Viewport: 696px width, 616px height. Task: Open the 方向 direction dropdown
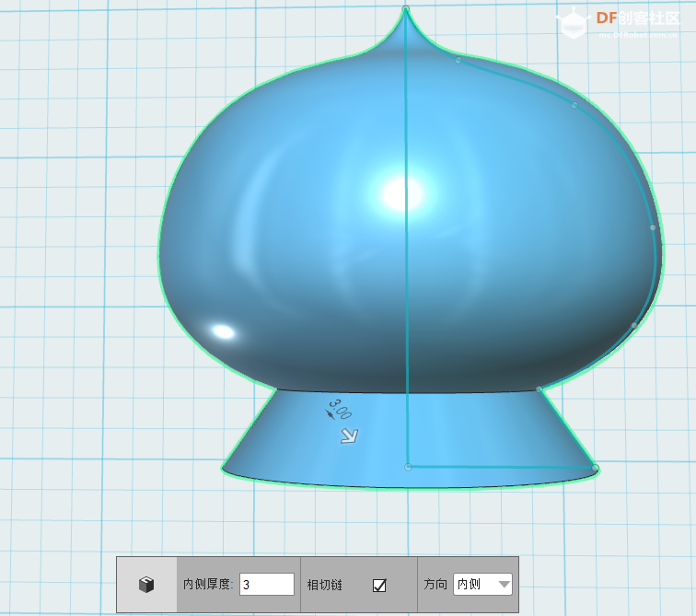click(x=482, y=585)
